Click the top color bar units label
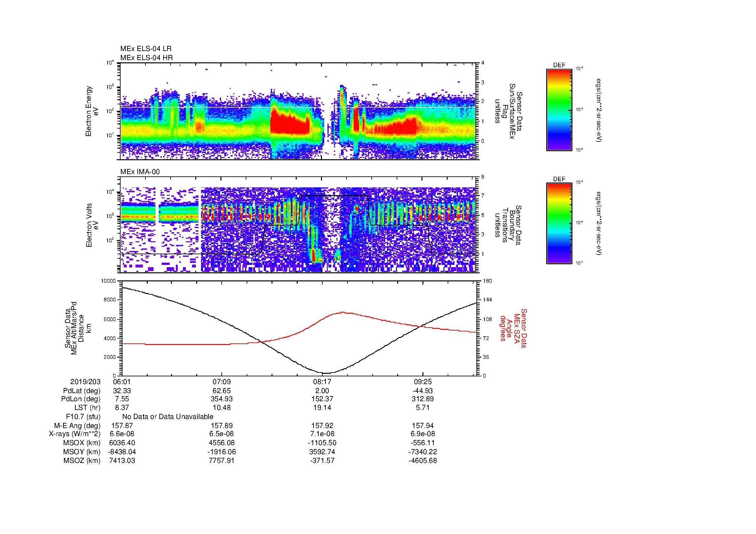 pyautogui.click(x=599, y=110)
